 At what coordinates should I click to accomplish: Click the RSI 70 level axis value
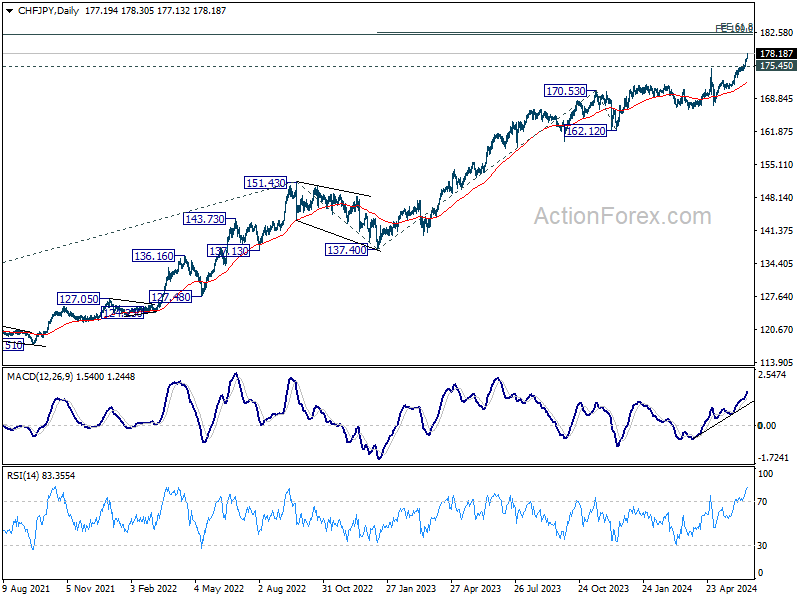(765, 501)
